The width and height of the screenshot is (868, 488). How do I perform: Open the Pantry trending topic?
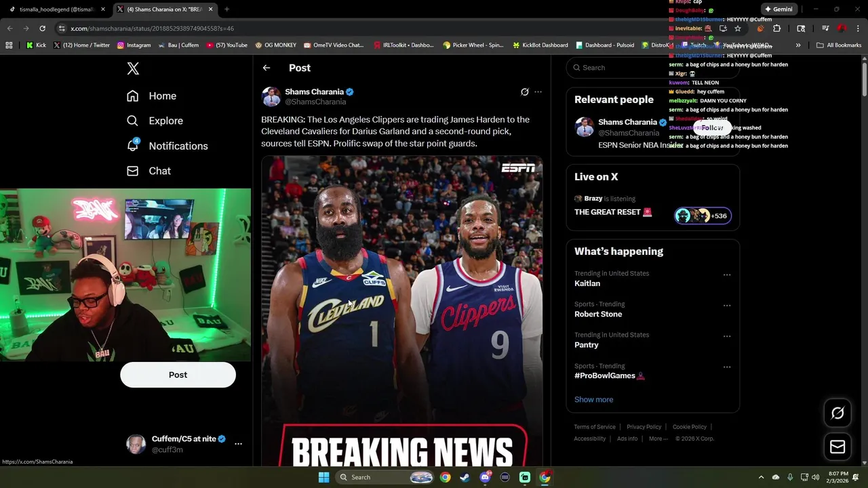pos(587,345)
